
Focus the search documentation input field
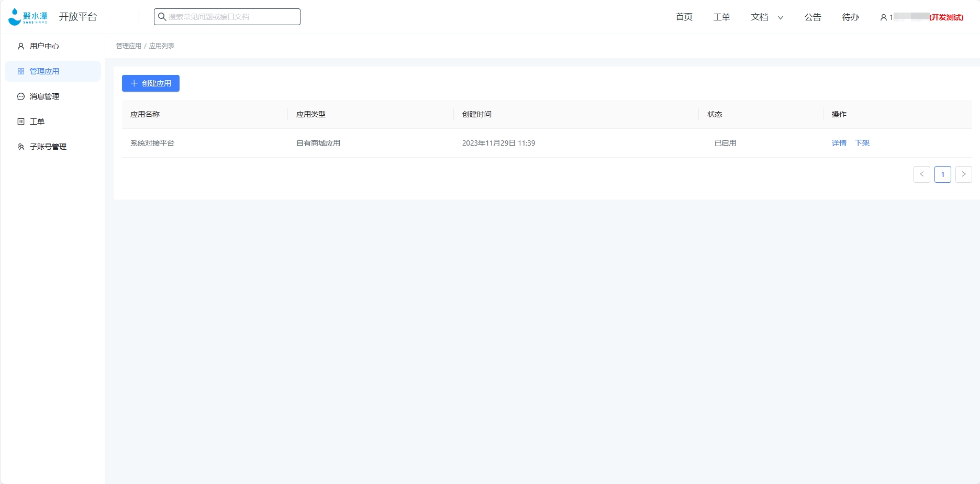pyautogui.click(x=230, y=17)
